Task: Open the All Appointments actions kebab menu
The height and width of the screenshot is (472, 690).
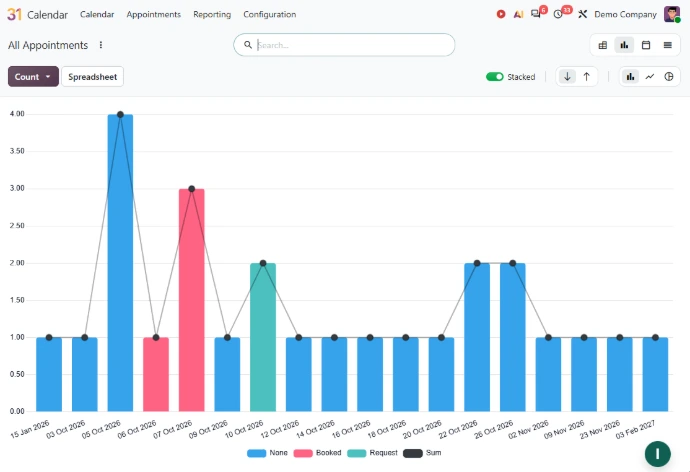Action: click(x=101, y=45)
